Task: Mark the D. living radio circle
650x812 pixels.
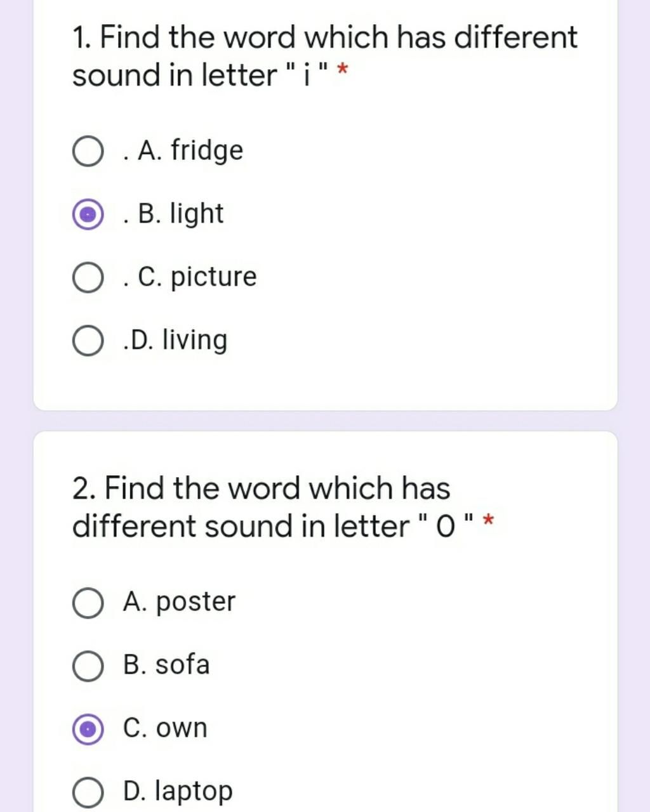Action: point(87,341)
